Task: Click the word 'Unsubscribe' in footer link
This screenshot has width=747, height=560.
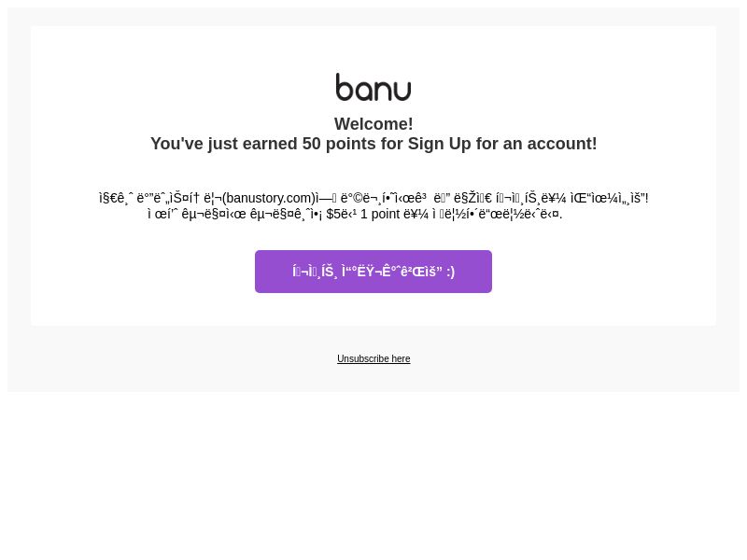Action: pyautogui.click(x=363, y=358)
